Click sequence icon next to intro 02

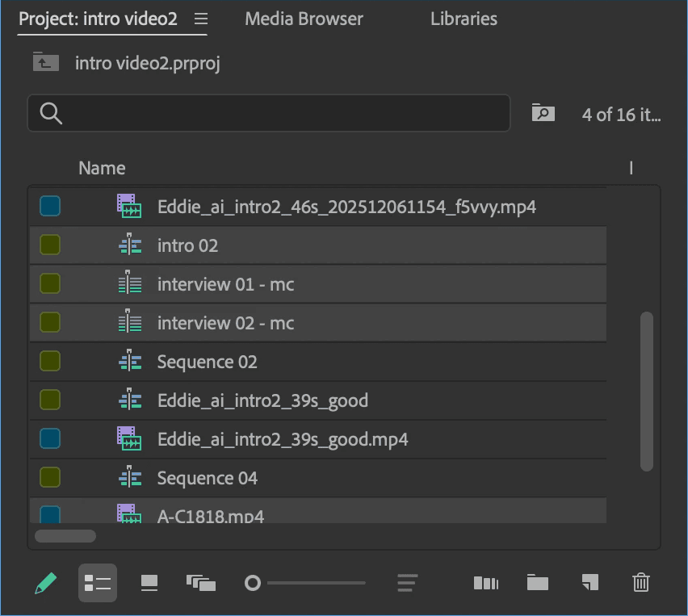click(130, 244)
